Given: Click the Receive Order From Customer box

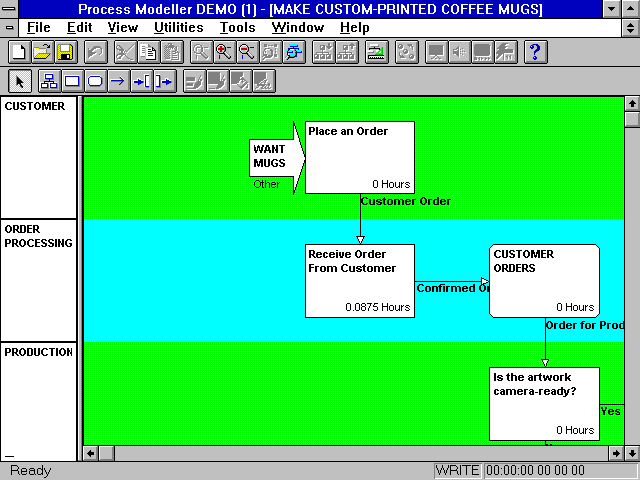Looking at the screenshot, I should pos(359,281).
